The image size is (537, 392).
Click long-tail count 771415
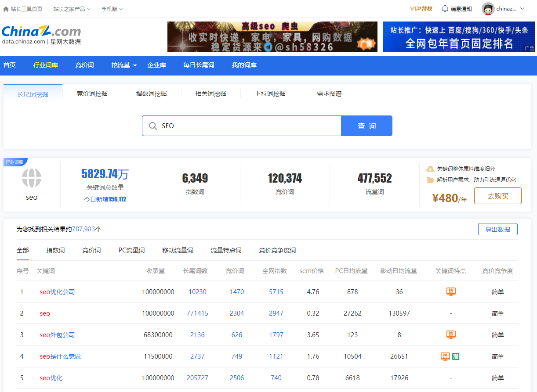point(197,313)
